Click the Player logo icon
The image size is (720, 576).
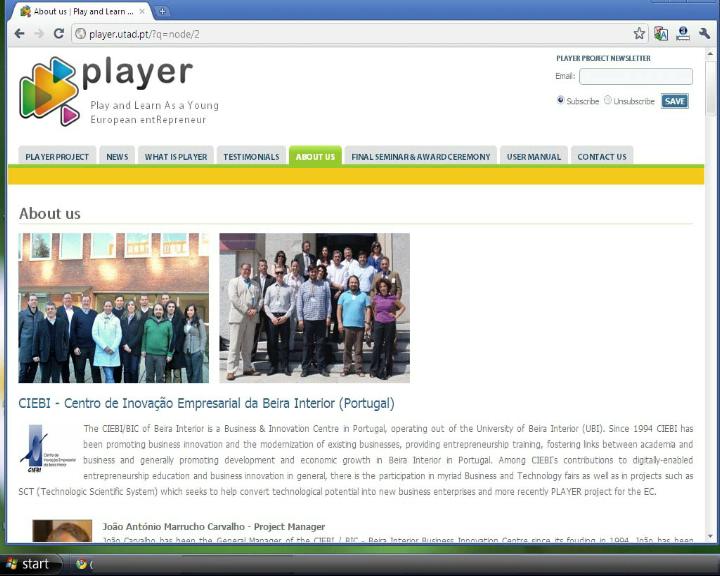pos(48,91)
